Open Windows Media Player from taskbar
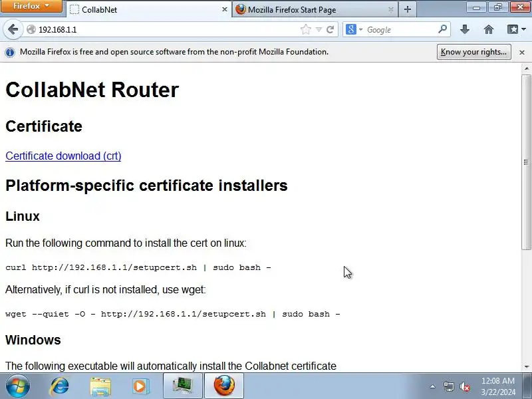532x399 pixels. pos(140,386)
